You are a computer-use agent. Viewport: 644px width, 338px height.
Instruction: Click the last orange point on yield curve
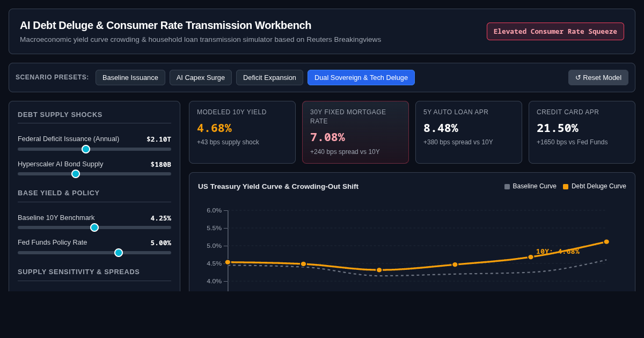point(606,242)
